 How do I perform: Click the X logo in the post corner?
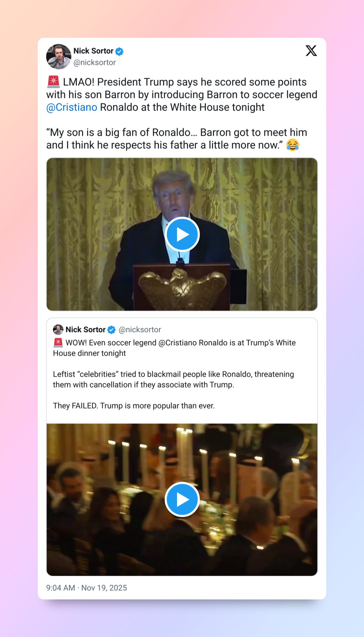tap(311, 51)
